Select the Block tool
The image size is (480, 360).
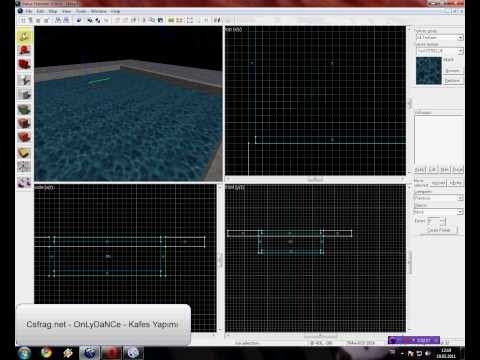24,95
